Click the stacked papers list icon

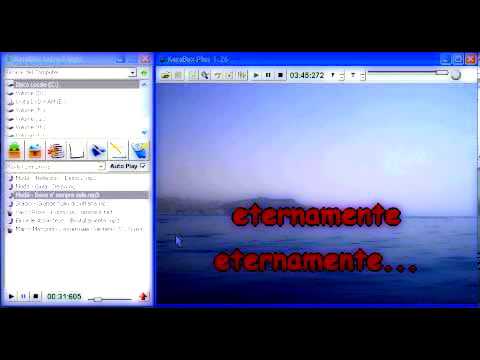click(56, 150)
